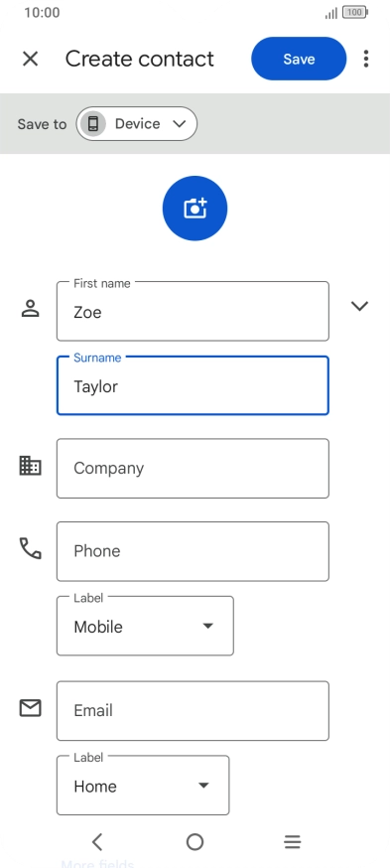The image size is (390, 868).
Task: Close the Create contact screen
Action: (31, 59)
